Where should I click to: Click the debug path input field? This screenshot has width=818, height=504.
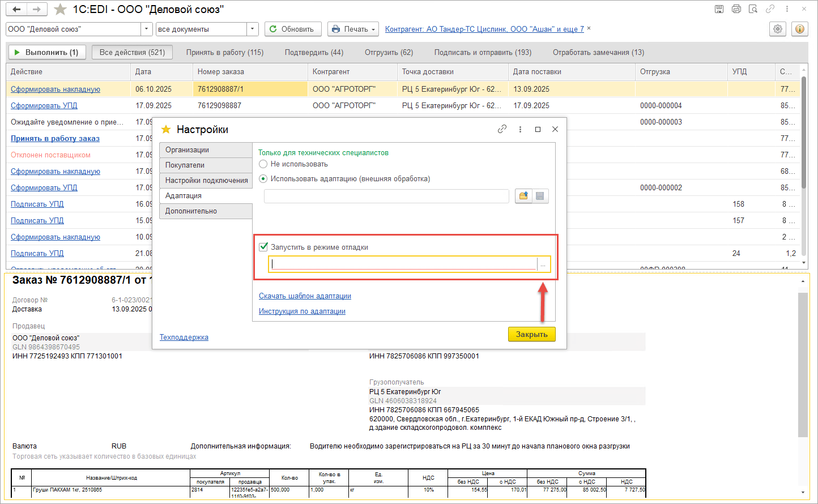coord(403,264)
